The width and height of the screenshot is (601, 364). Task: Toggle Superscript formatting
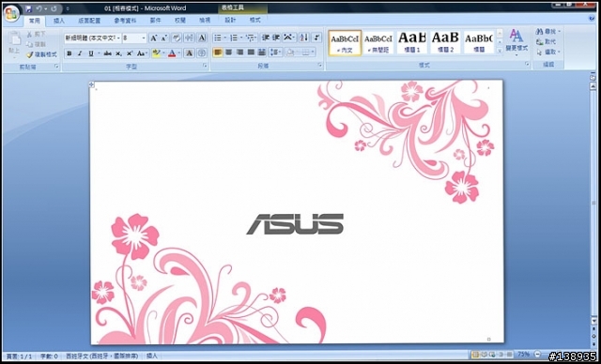pos(130,53)
